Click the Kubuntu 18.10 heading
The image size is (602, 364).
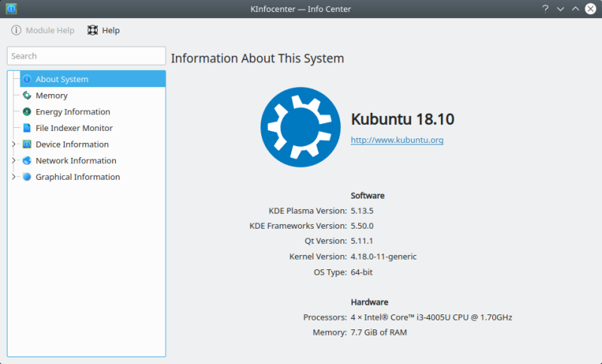tap(403, 120)
